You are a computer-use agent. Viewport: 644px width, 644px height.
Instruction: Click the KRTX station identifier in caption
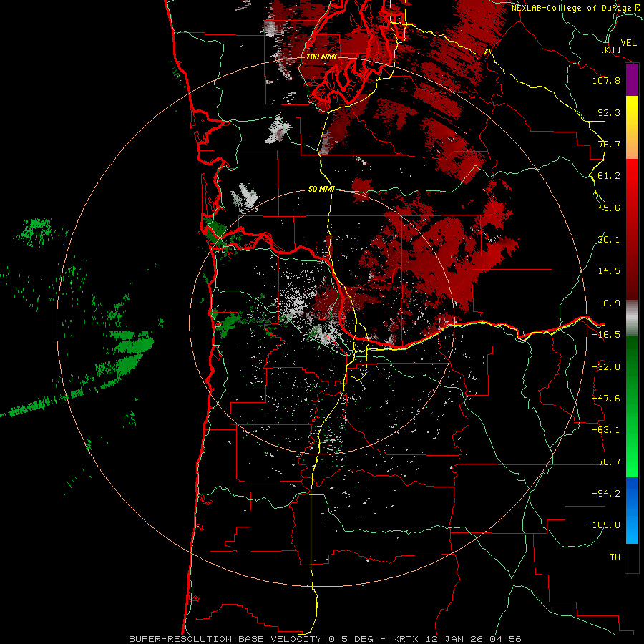click(406, 639)
